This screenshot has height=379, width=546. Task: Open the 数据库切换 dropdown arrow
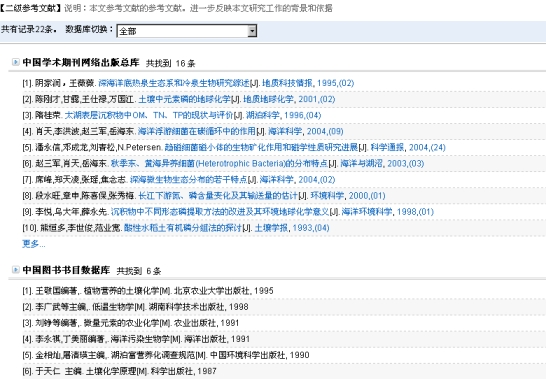pos(252,31)
